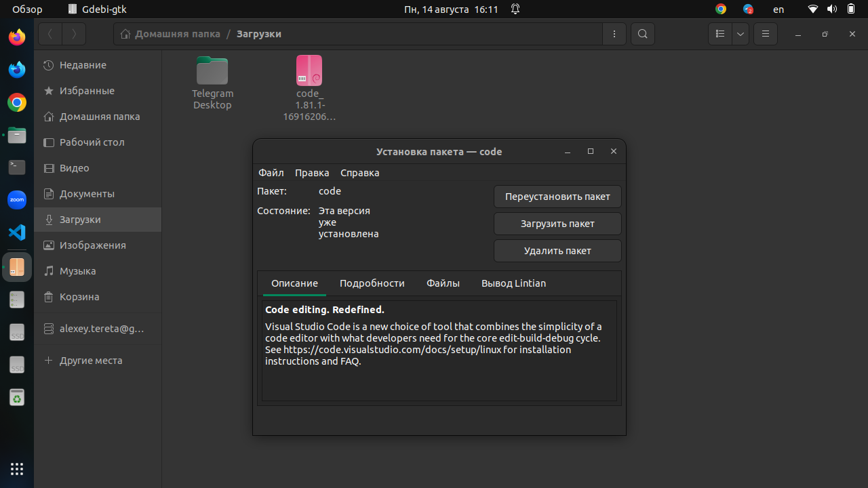The width and height of the screenshot is (868, 488).
Task: Switch to the Подробности tab
Action: click(372, 283)
